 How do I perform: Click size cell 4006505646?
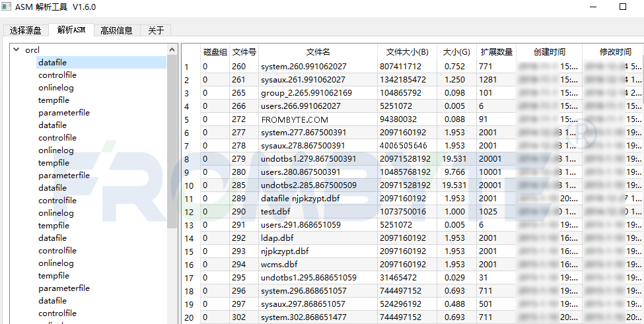tap(407, 146)
